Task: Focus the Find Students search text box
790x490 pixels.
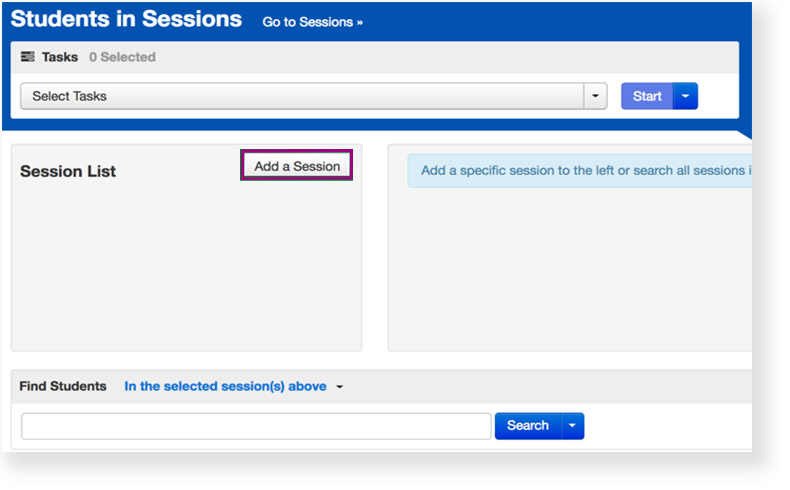Action: tap(256, 426)
